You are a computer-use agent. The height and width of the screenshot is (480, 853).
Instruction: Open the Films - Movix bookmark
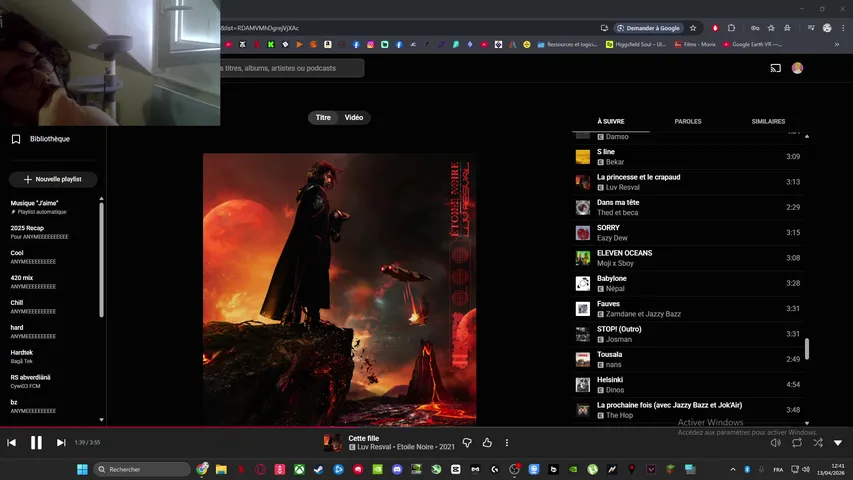(695, 45)
